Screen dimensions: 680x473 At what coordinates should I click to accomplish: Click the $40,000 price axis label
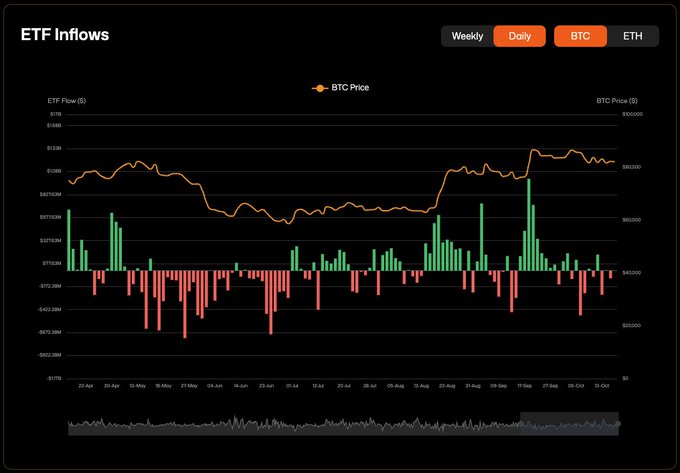(x=631, y=273)
